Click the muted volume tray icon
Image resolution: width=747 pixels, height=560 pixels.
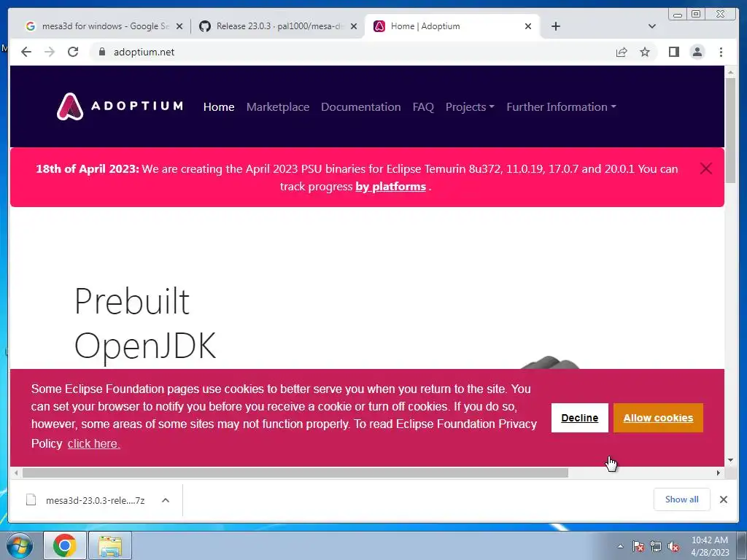point(673,546)
